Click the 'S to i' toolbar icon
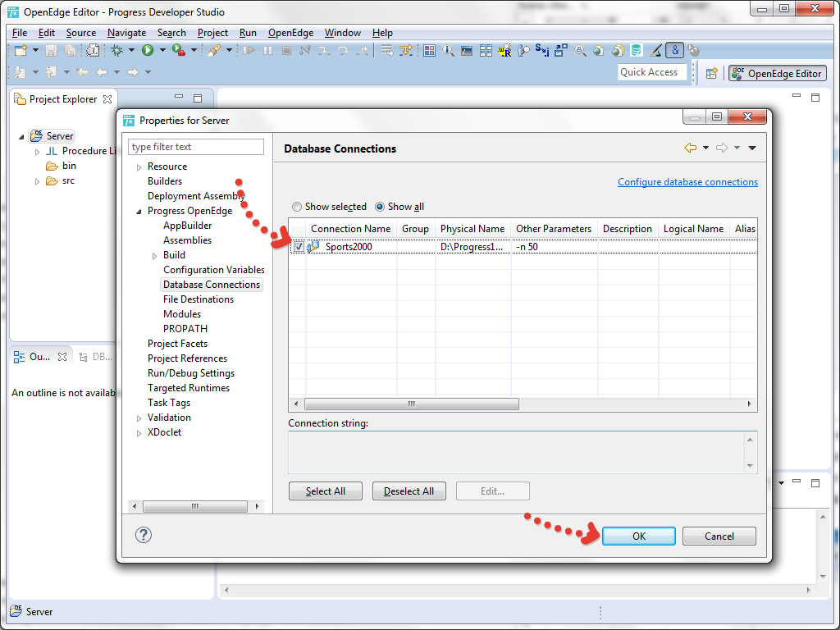840x630 pixels. 542,50
